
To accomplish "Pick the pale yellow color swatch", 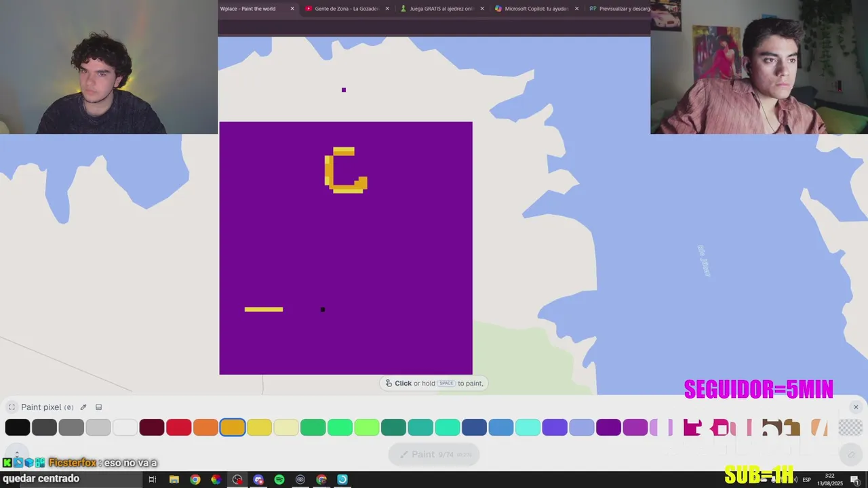I will coord(286,427).
